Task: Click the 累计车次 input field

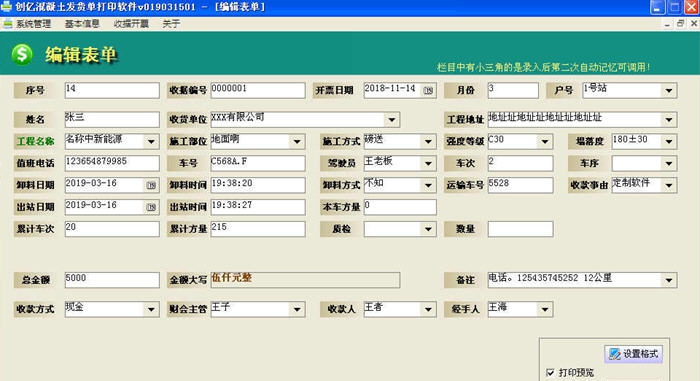Action: click(112, 229)
